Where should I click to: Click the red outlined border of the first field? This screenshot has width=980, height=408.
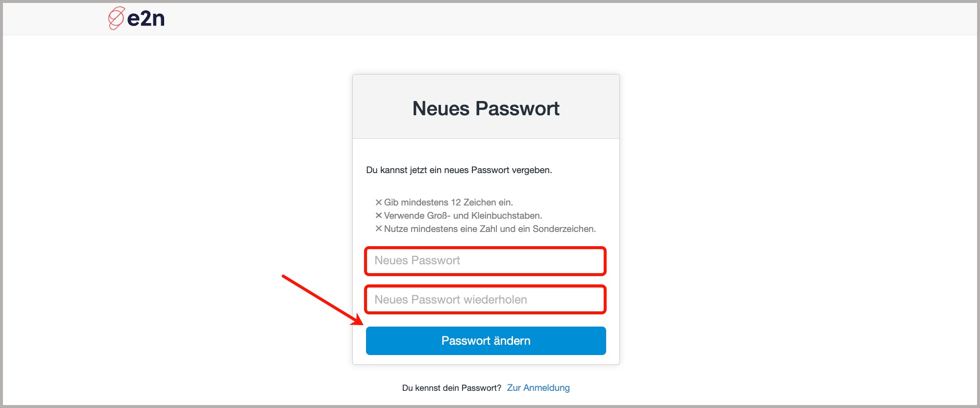click(x=486, y=248)
